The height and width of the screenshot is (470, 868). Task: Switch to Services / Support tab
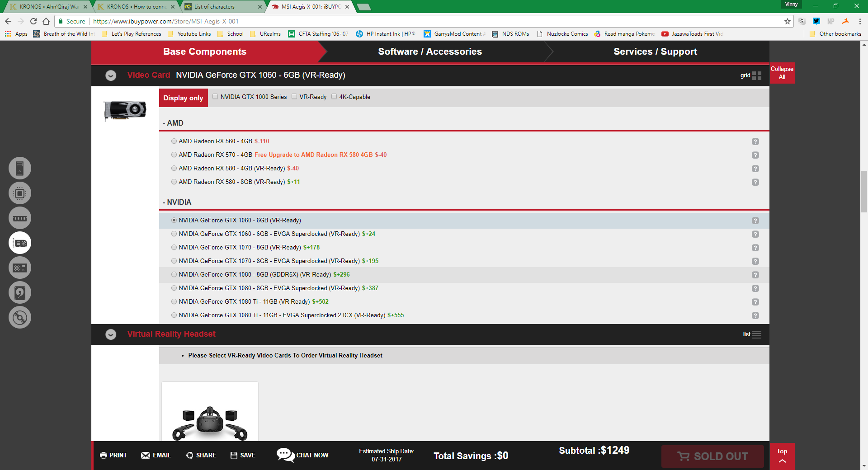[655, 52]
